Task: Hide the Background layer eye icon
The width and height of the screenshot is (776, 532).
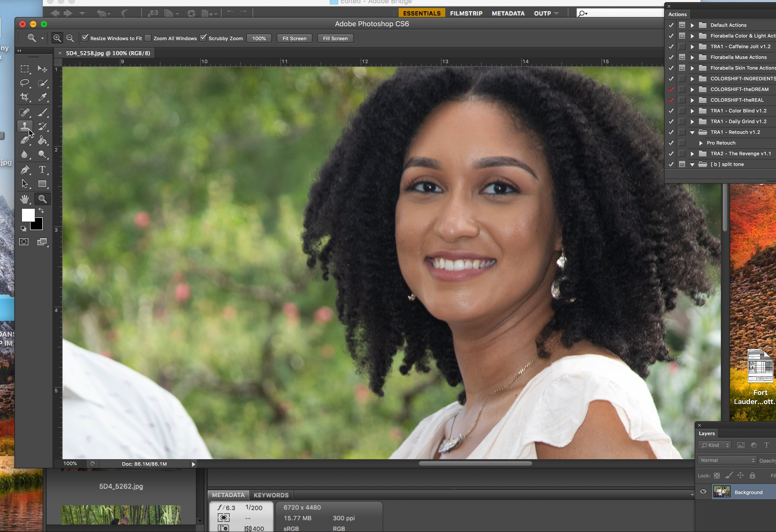Action: click(703, 492)
